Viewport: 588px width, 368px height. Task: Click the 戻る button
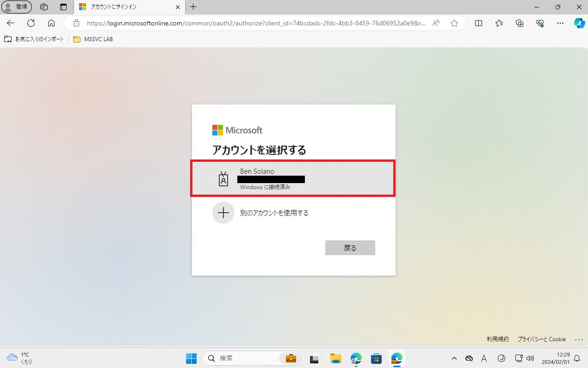[x=350, y=248]
